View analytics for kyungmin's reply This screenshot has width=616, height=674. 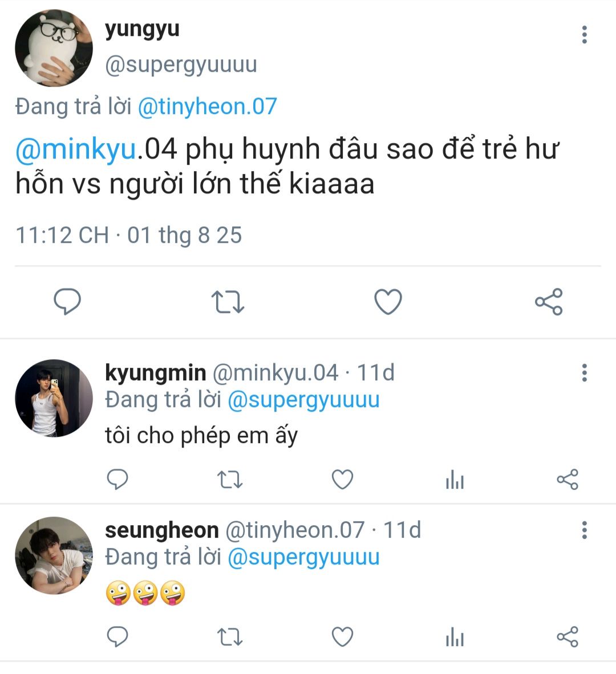point(455,480)
